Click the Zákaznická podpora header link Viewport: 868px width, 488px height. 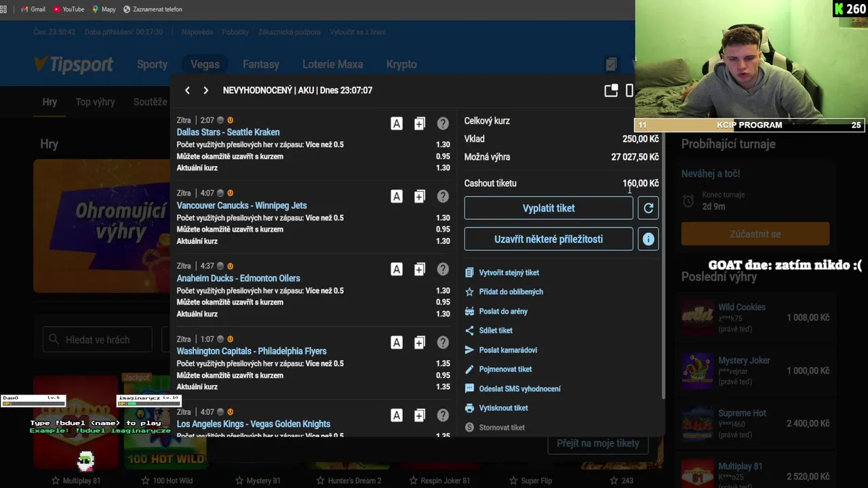click(289, 32)
